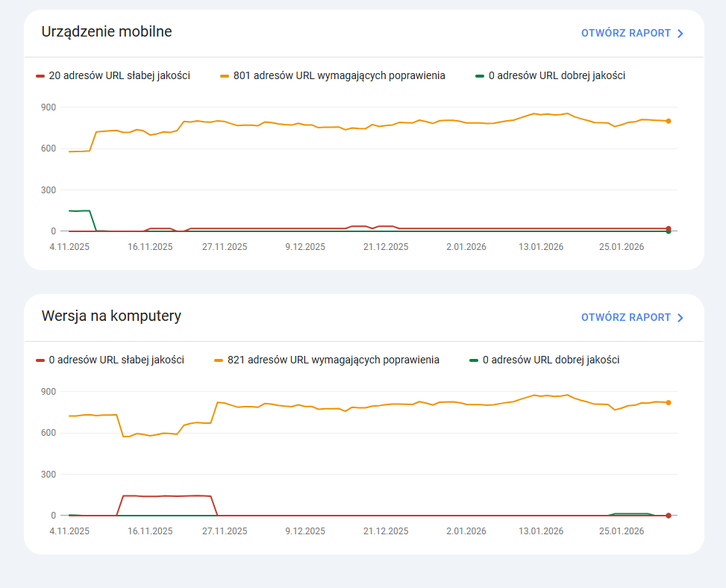Click green legend marker in mobile chart legend

coord(480,76)
